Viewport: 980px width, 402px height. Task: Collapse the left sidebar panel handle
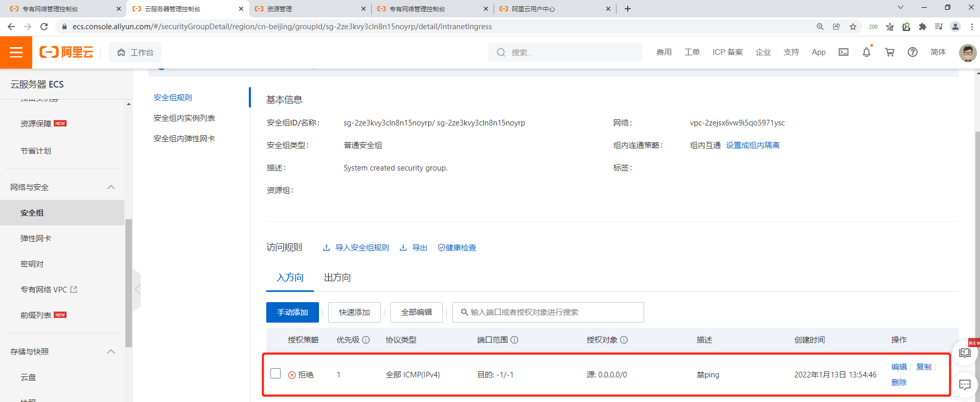137,290
